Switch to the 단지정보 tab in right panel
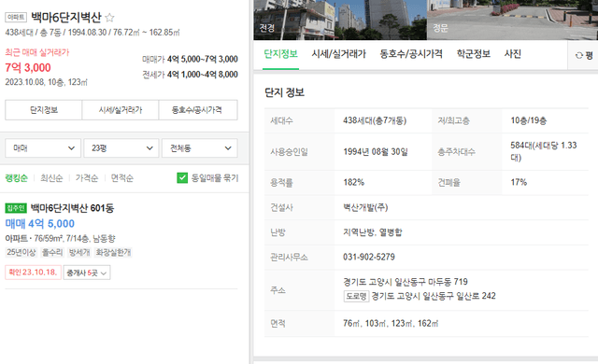This screenshot has width=598, height=364. point(280,54)
